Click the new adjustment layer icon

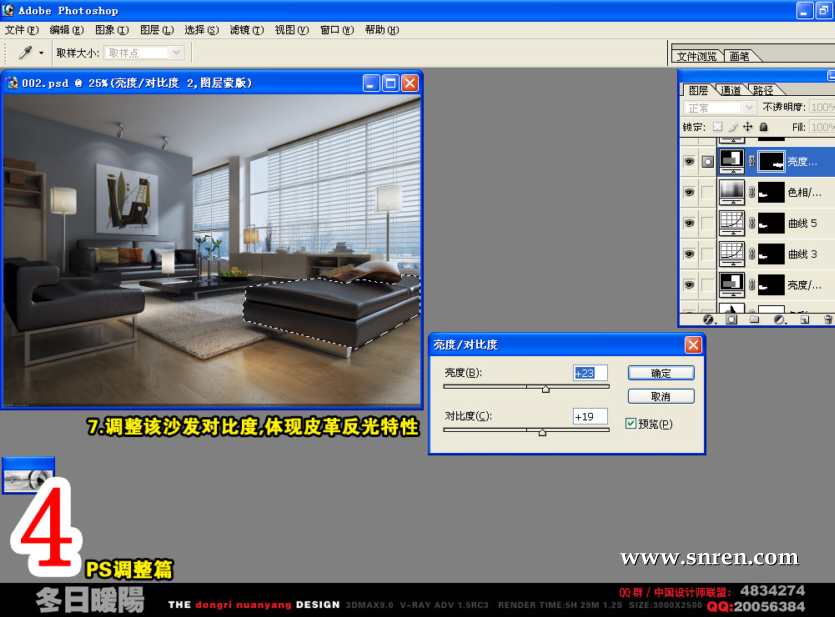click(x=780, y=319)
